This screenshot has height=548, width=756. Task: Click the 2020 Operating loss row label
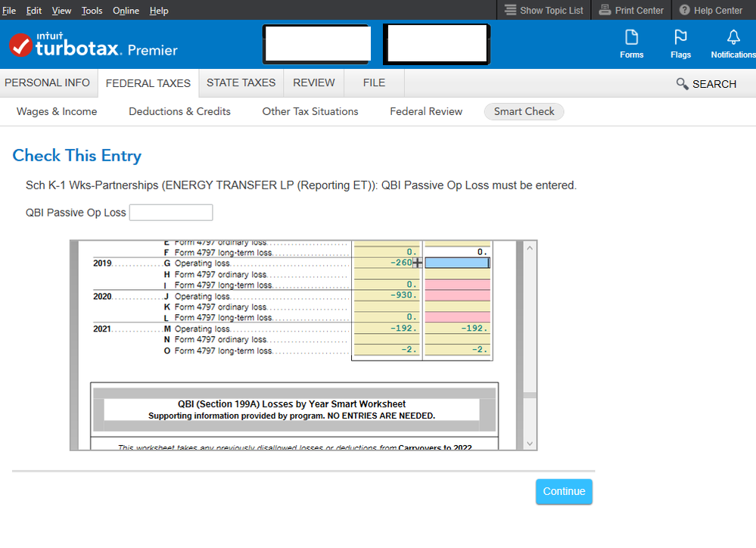(202, 297)
